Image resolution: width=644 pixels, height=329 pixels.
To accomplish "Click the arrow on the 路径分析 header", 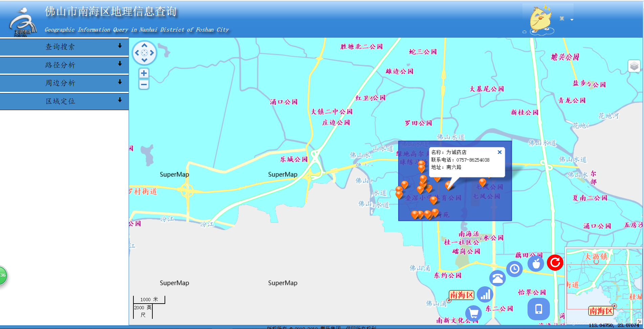I will click(x=120, y=64).
